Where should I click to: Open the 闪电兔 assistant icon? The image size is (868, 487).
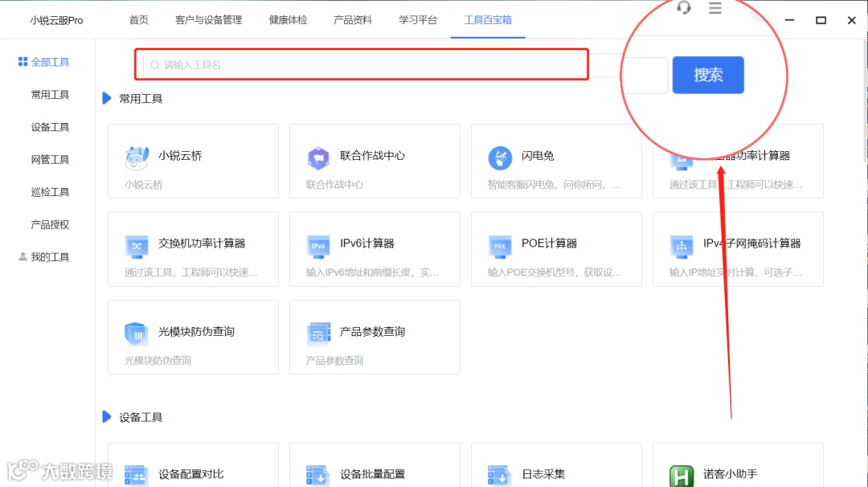click(500, 158)
